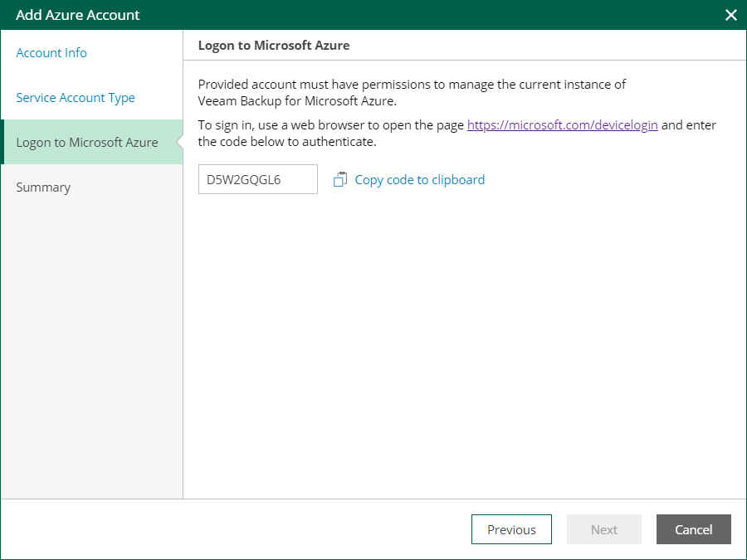This screenshot has width=747, height=560.
Task: Click the Copy code to clipboard link
Action: pyautogui.click(x=419, y=180)
